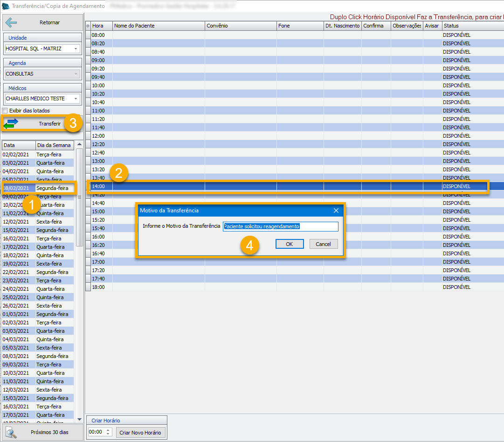Click the Status column header
Viewport: 504px width, 442px height.
pyautogui.click(x=471, y=26)
